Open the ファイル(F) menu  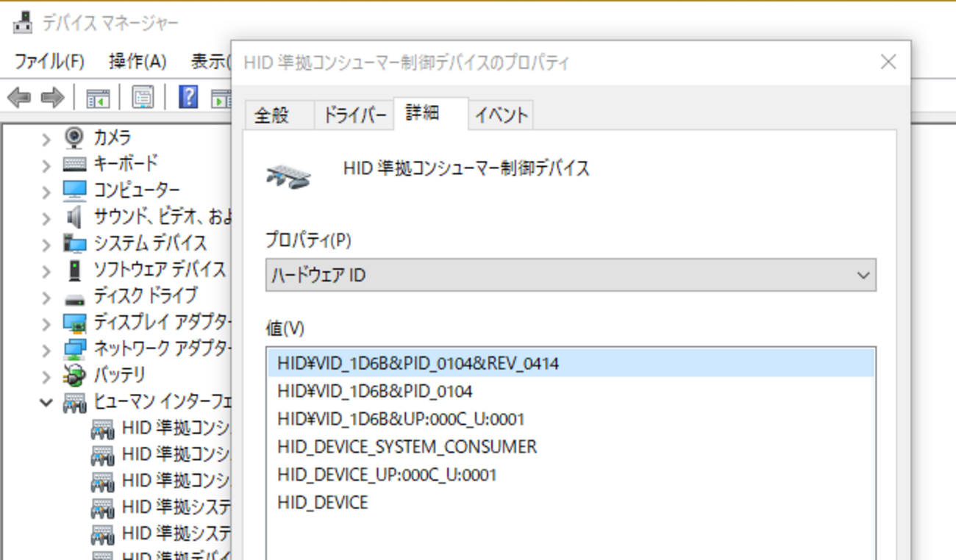click(x=49, y=61)
